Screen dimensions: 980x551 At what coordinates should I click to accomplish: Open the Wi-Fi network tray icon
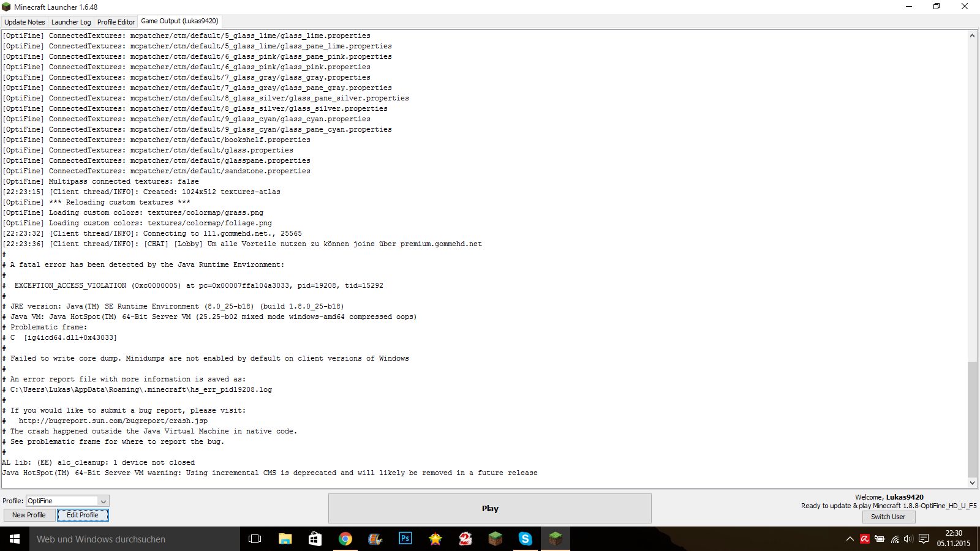click(x=895, y=539)
